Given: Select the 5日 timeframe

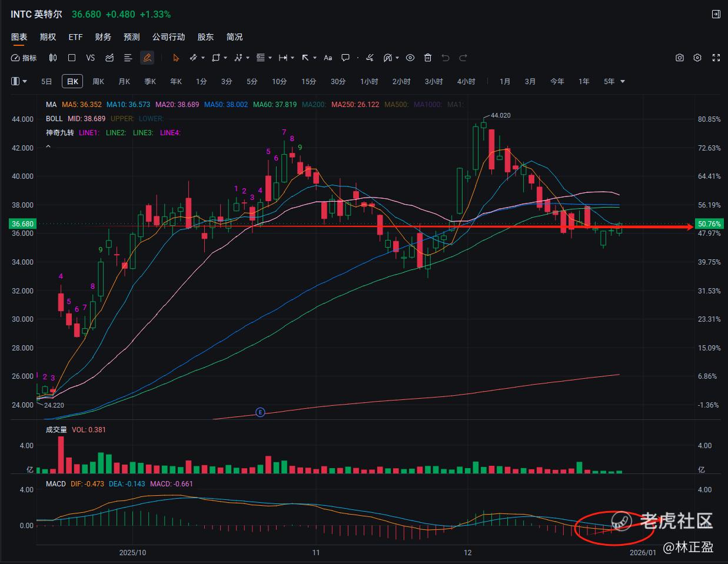Looking at the screenshot, I should [x=46, y=81].
